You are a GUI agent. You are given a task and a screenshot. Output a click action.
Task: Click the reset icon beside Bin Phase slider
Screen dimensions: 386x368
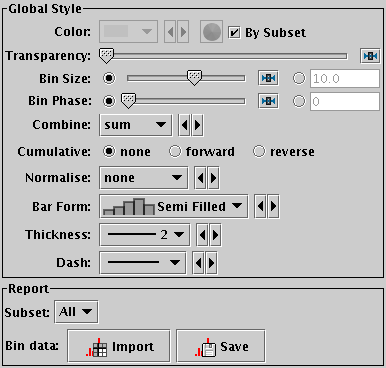(x=268, y=101)
